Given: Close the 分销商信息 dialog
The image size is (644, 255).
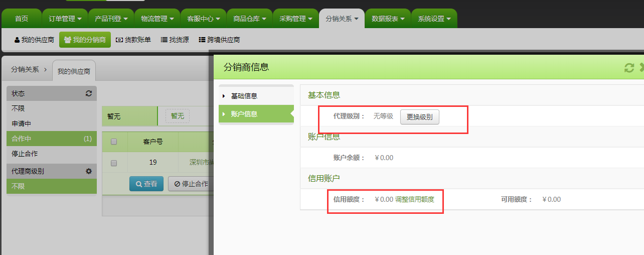Looking at the screenshot, I should [x=641, y=67].
